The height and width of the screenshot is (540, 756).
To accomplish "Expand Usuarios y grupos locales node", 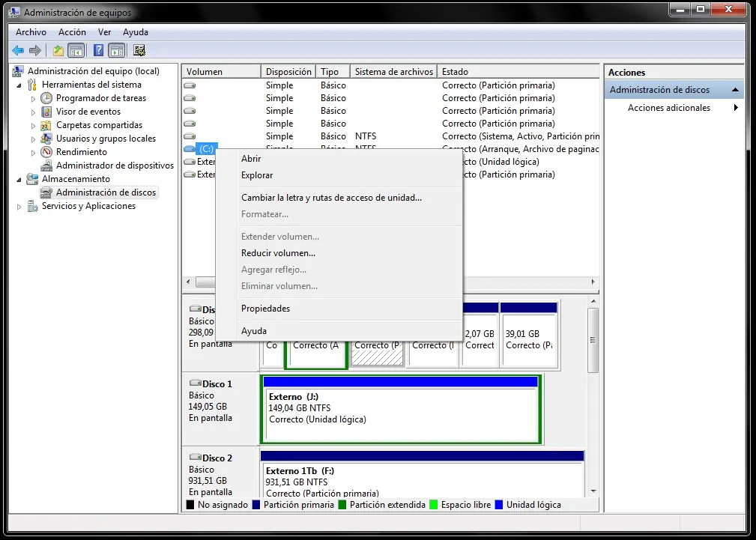I will click(33, 139).
